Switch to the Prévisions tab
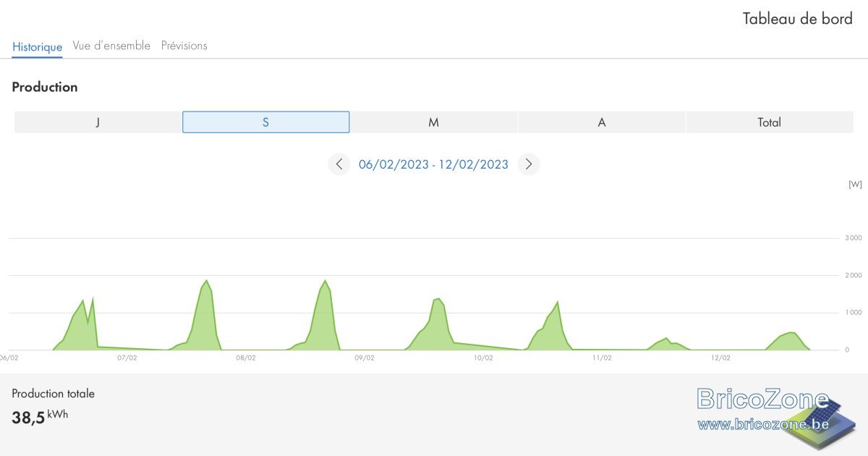 [x=184, y=46]
